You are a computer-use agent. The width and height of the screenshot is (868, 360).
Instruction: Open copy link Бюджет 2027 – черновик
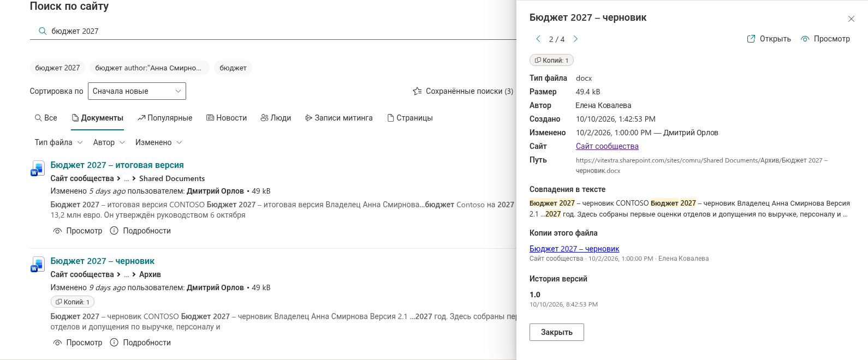click(x=574, y=249)
